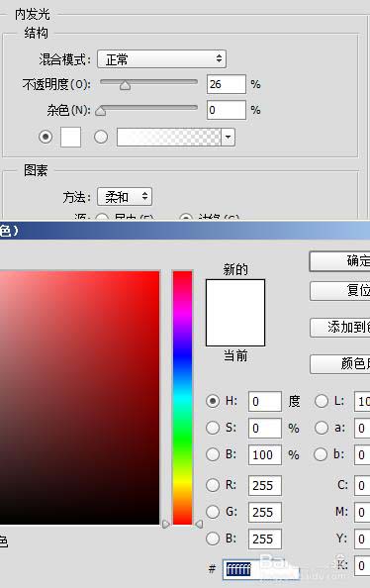Click the Y yellow value field
370x588 pixels.
point(362,539)
